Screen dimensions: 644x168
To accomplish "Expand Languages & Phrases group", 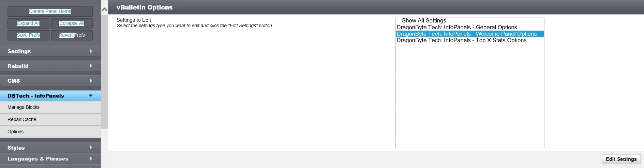I will (x=50, y=159).
